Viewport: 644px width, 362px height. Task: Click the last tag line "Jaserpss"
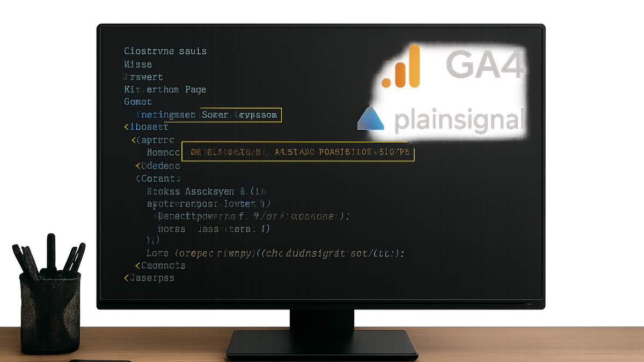(149, 278)
